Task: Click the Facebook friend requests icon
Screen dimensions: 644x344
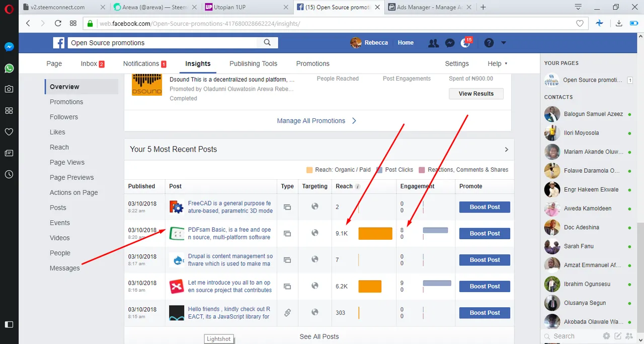Action: 433,43
